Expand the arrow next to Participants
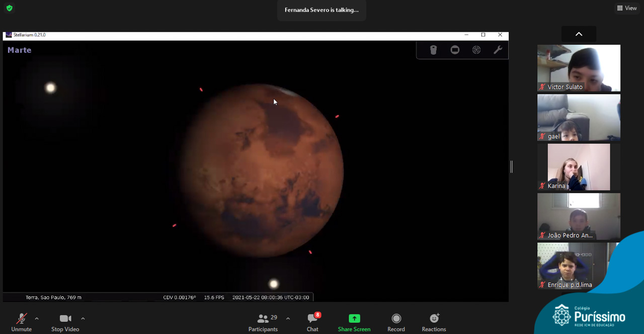This screenshot has height=334, width=644. (288, 318)
